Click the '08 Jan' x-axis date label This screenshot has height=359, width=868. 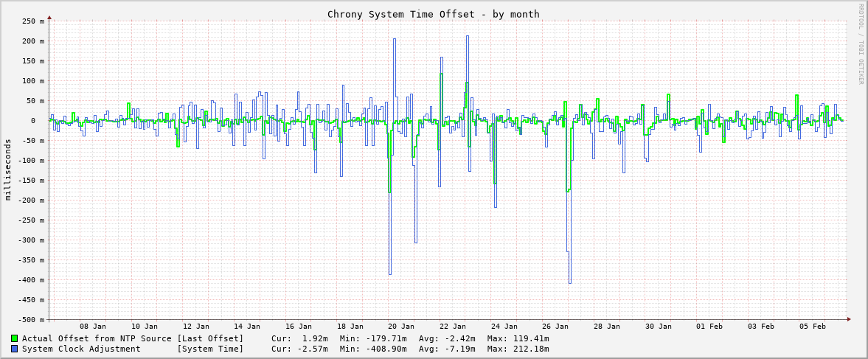coord(93,327)
